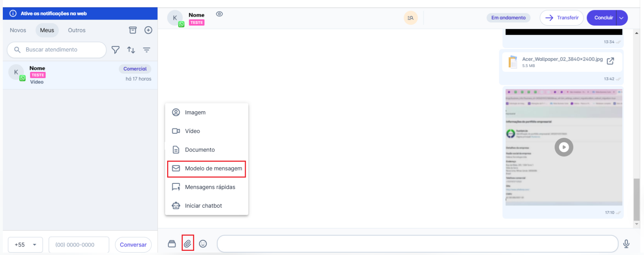The image size is (644, 255).
Task: Open the emoji picker smiley icon
Action: pos(203,244)
